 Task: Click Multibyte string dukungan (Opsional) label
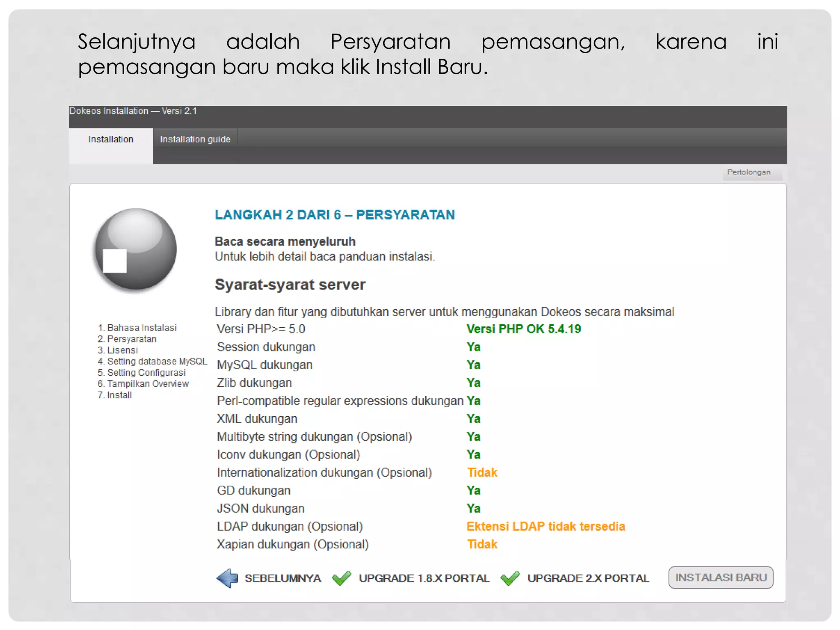[315, 437]
